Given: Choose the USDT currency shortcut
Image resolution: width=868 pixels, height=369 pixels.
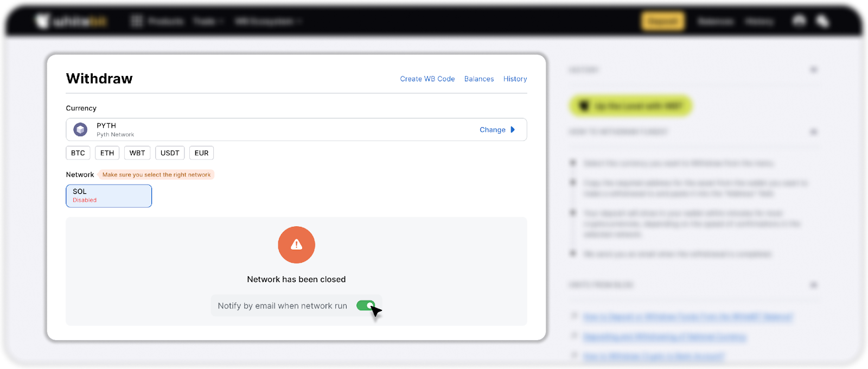Looking at the screenshot, I should (170, 153).
